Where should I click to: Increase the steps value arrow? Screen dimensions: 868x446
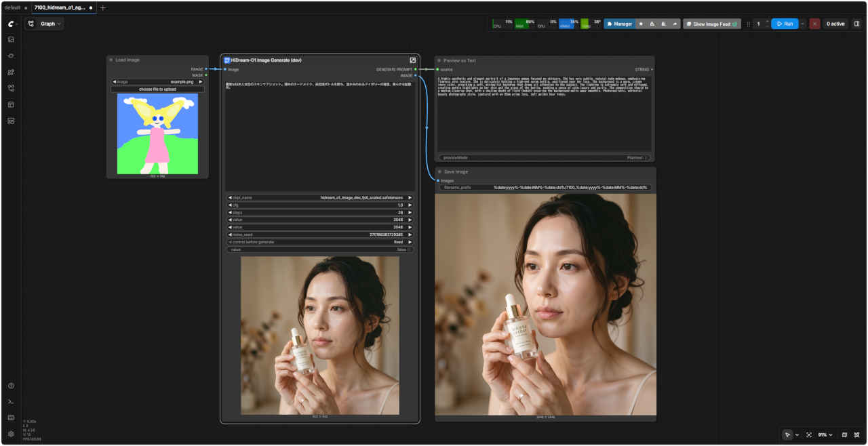410,212
